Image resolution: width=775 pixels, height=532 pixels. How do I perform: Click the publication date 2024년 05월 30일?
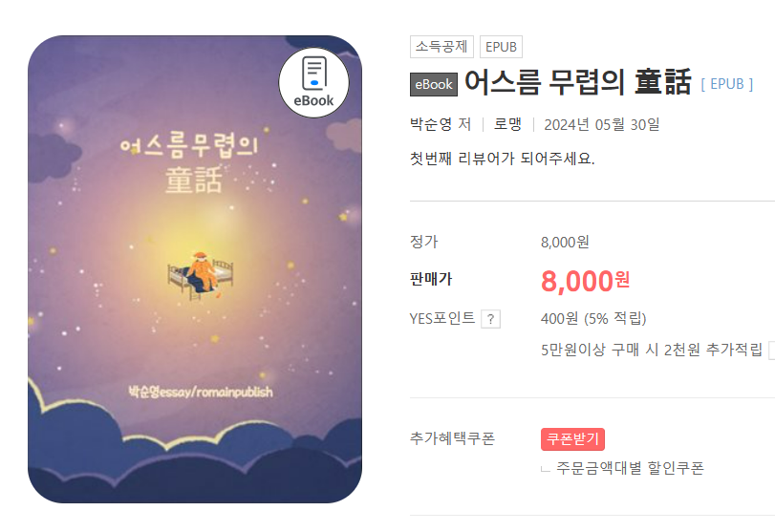pos(601,124)
